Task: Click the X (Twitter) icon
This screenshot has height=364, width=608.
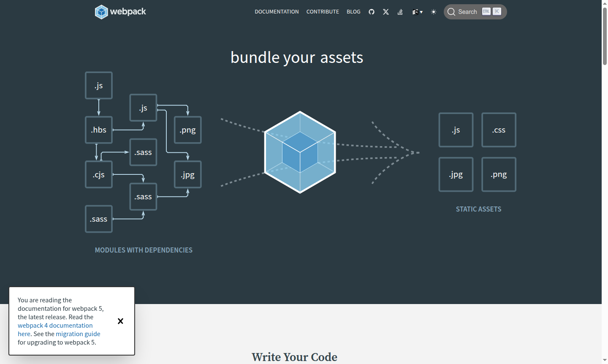Action: [386, 12]
